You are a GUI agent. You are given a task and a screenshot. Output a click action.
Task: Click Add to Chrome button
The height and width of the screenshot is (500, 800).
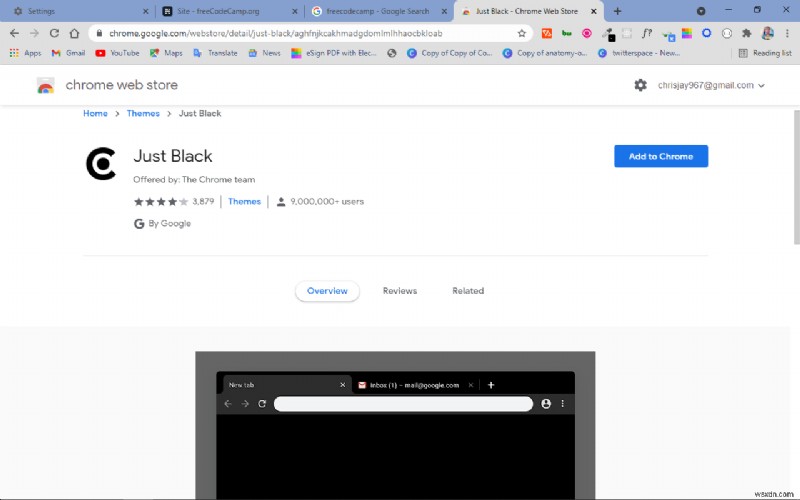(661, 156)
